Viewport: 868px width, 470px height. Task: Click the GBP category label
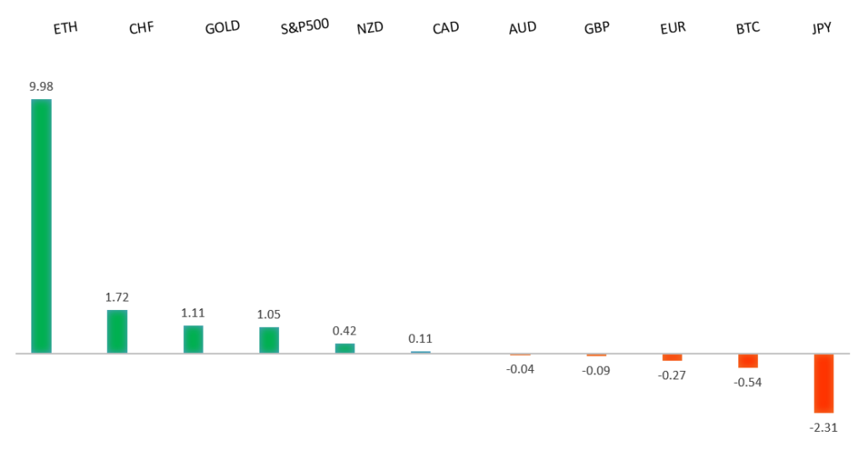(598, 28)
